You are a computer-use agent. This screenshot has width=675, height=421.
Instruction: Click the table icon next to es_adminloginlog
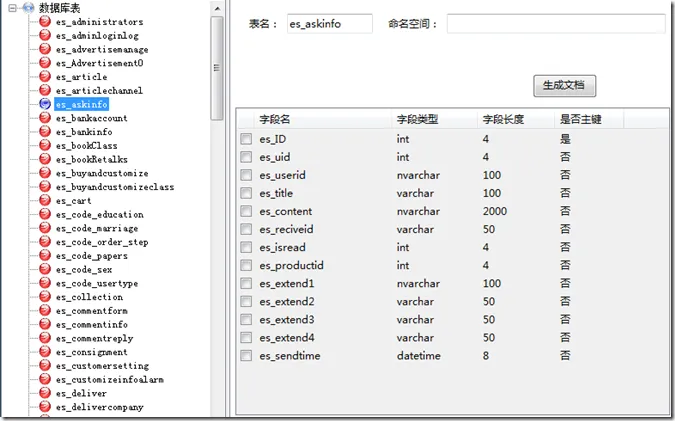(x=45, y=35)
